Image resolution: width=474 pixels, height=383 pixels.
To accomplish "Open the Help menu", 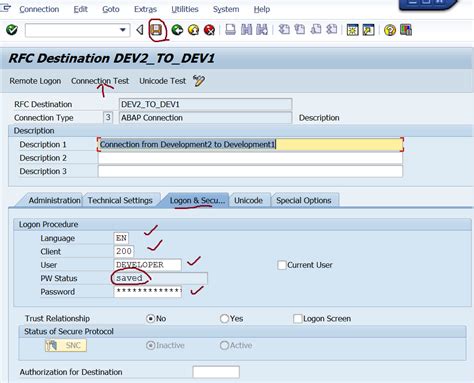I will [262, 9].
